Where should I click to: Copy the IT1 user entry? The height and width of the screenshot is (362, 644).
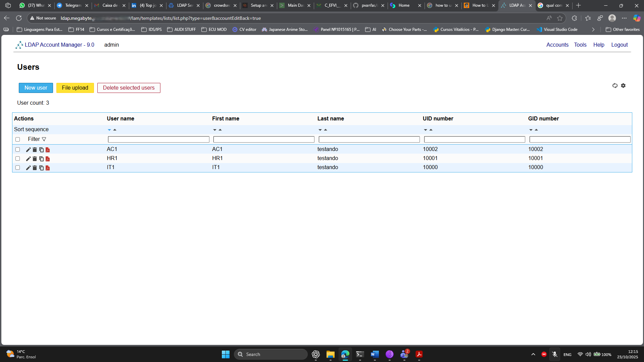click(41, 168)
